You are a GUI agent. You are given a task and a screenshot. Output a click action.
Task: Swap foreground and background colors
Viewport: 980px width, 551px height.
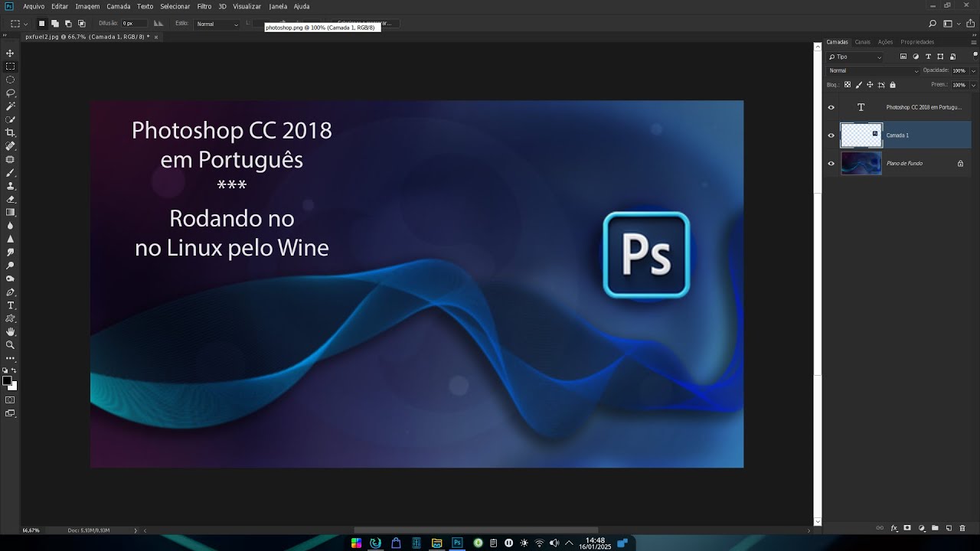pyautogui.click(x=14, y=370)
